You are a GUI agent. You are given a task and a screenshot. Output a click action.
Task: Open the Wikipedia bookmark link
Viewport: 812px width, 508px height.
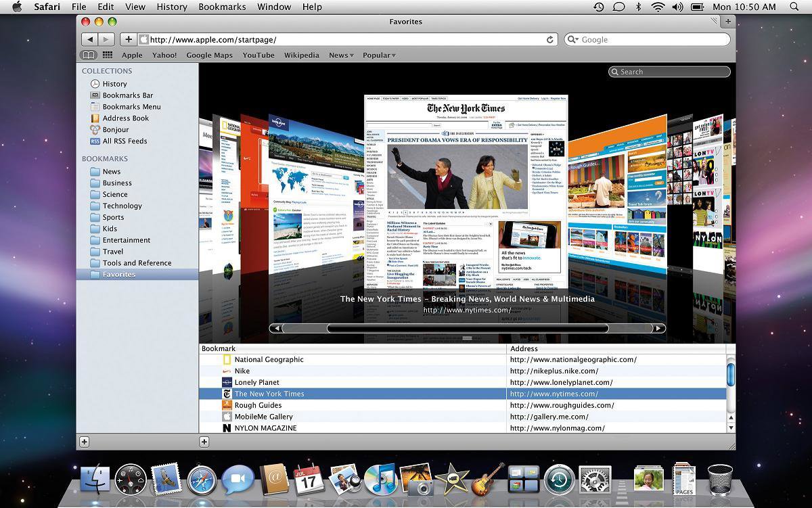click(x=301, y=55)
